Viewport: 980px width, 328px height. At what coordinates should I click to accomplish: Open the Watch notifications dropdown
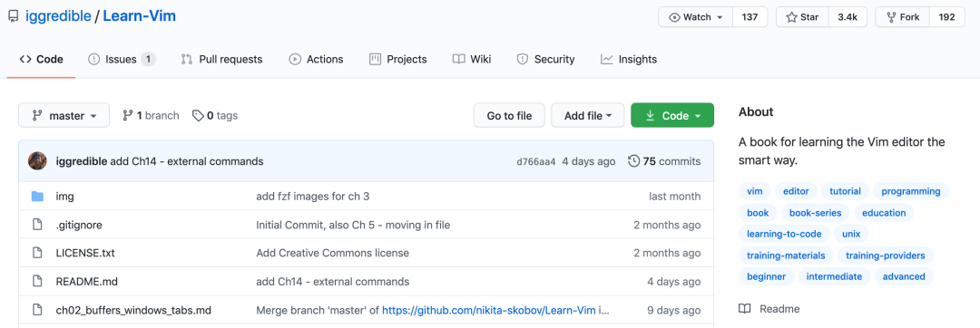click(x=696, y=17)
